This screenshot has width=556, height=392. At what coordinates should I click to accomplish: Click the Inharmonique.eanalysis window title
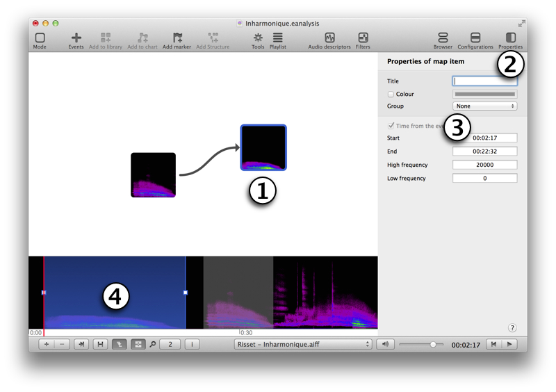pyautogui.click(x=282, y=24)
